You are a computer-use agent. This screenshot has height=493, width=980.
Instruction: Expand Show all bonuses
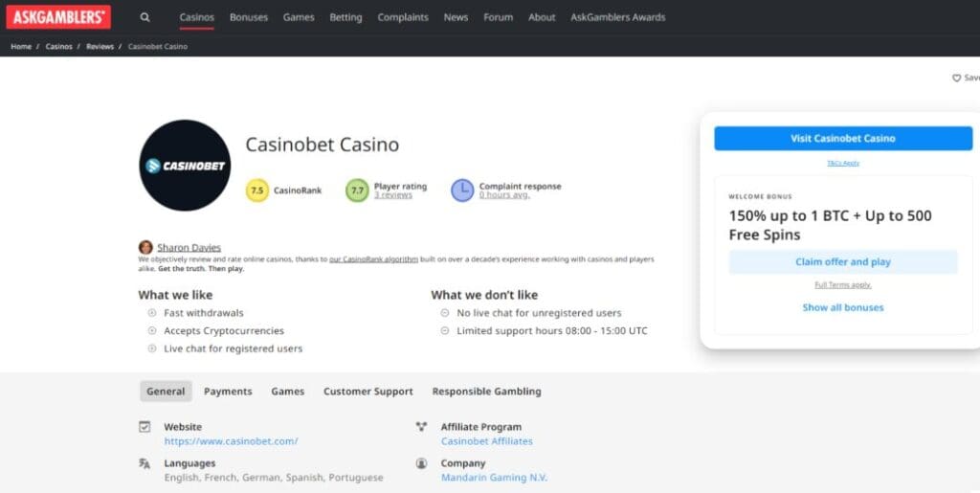point(842,308)
